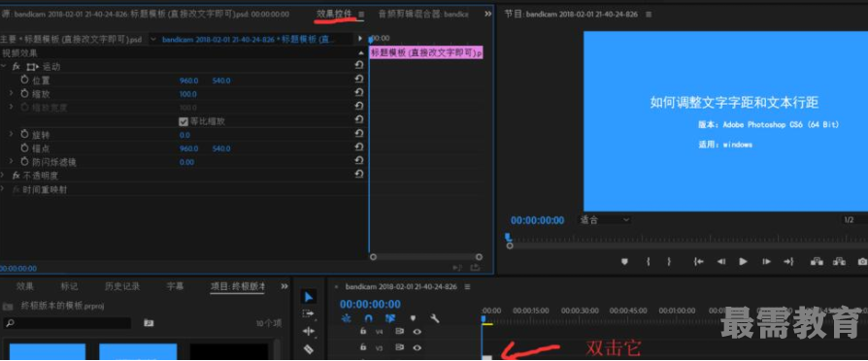This screenshot has height=361, width=868.
Task: Select the Ripple Edit tool
Action: click(x=309, y=332)
